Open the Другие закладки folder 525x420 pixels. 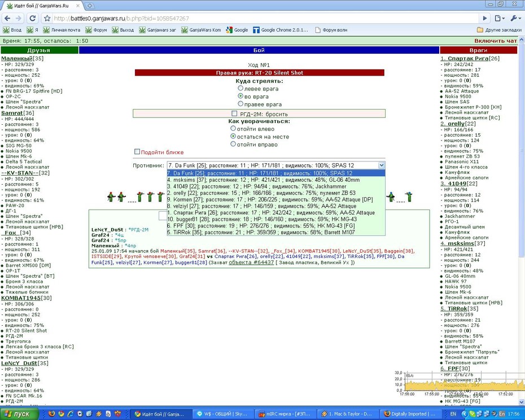click(x=499, y=30)
